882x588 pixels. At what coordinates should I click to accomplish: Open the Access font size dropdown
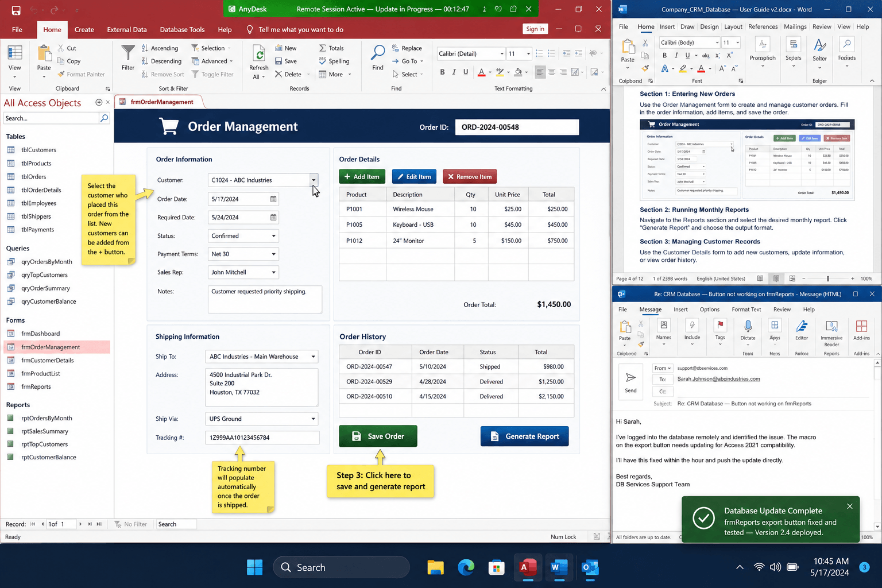(x=528, y=54)
